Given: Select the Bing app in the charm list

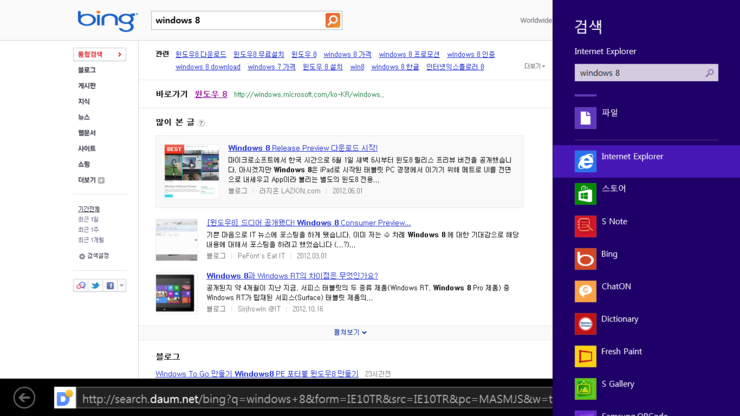Looking at the screenshot, I should click(x=586, y=259).
